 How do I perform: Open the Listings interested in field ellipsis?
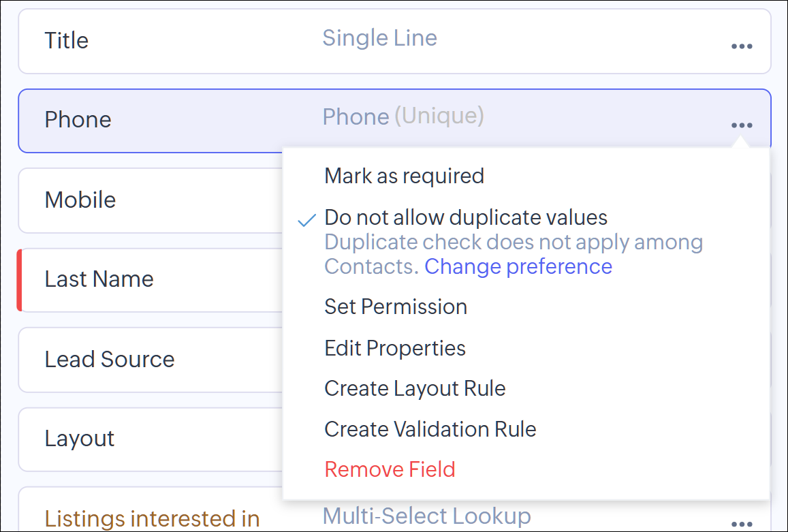[741, 524]
